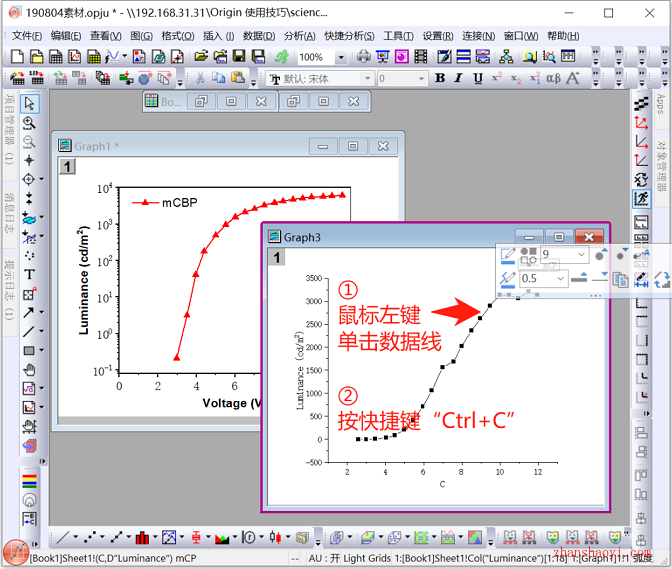Open symbol size dropdown showing 9
Image resolution: width=672 pixels, height=569 pixels.
pyautogui.click(x=581, y=254)
